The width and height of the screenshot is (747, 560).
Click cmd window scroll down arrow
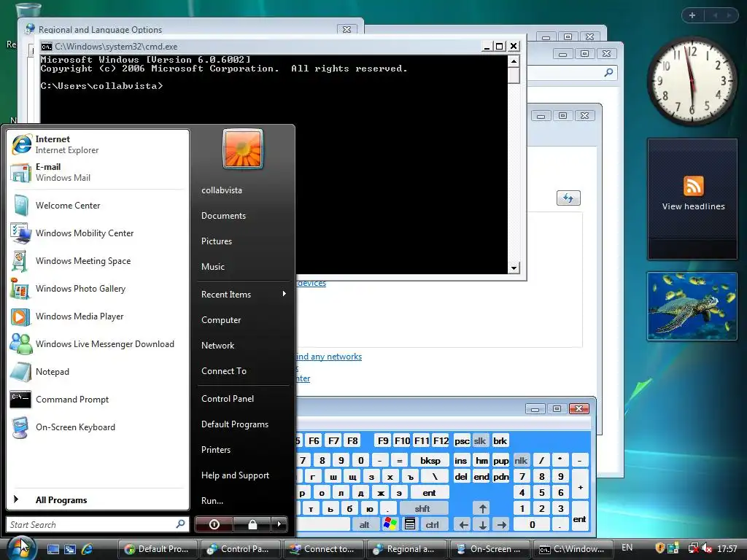coord(514,268)
